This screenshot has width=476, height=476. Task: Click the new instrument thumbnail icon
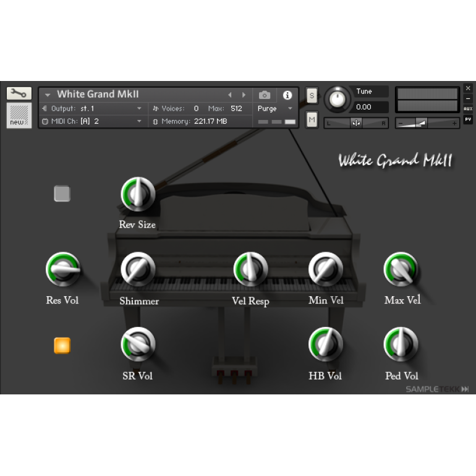click(19, 116)
